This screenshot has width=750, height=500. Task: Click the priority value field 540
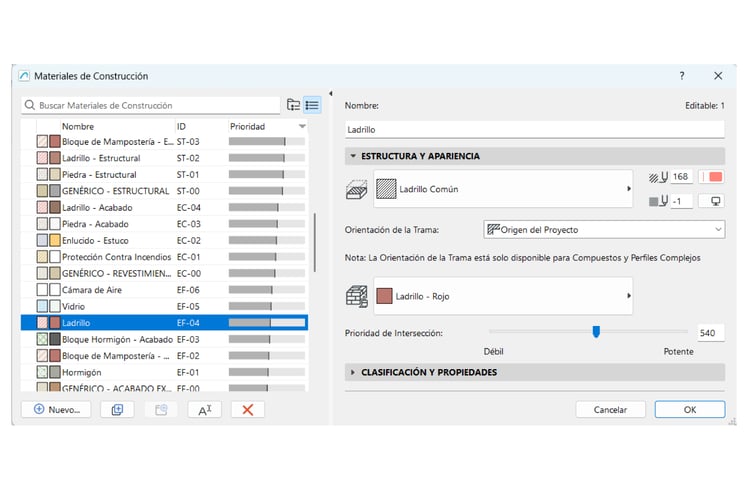710,333
